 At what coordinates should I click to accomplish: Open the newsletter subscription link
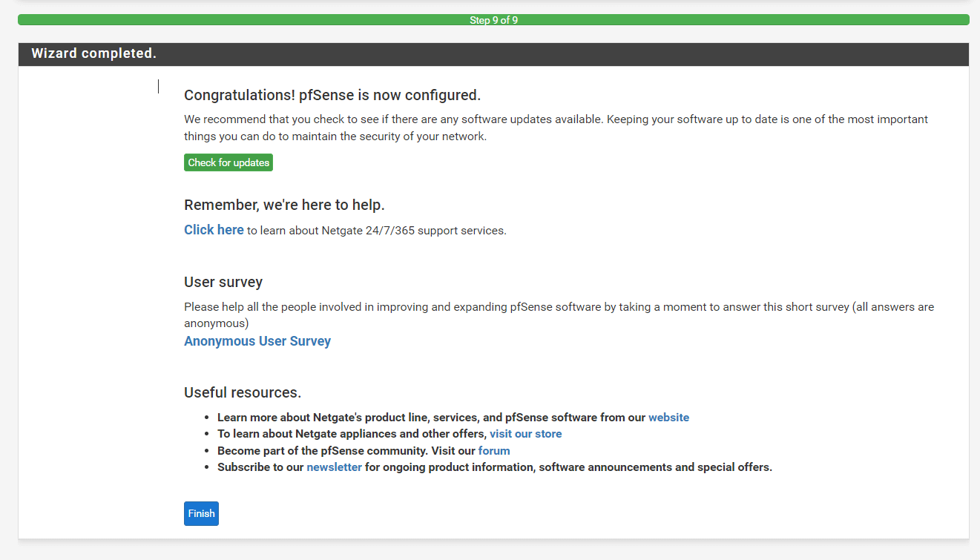pyautogui.click(x=334, y=467)
